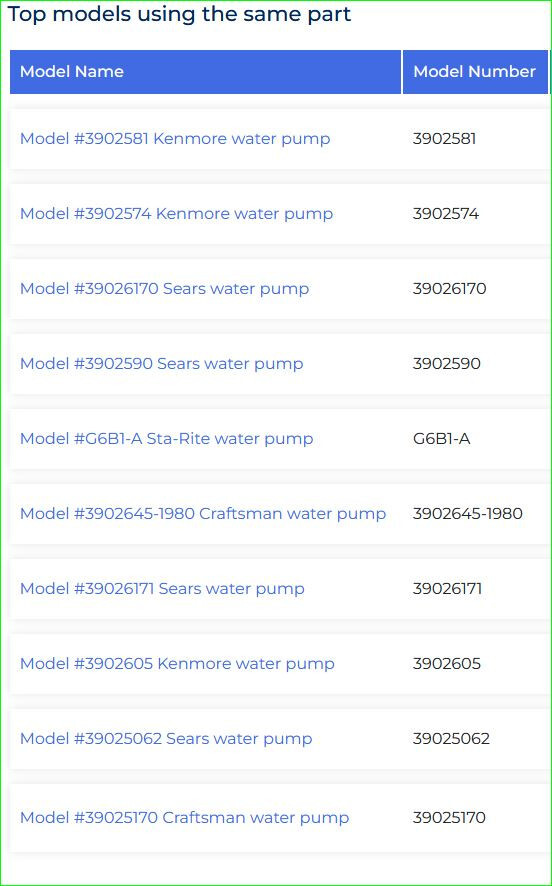Click the Top models using the same part heading

(180, 14)
